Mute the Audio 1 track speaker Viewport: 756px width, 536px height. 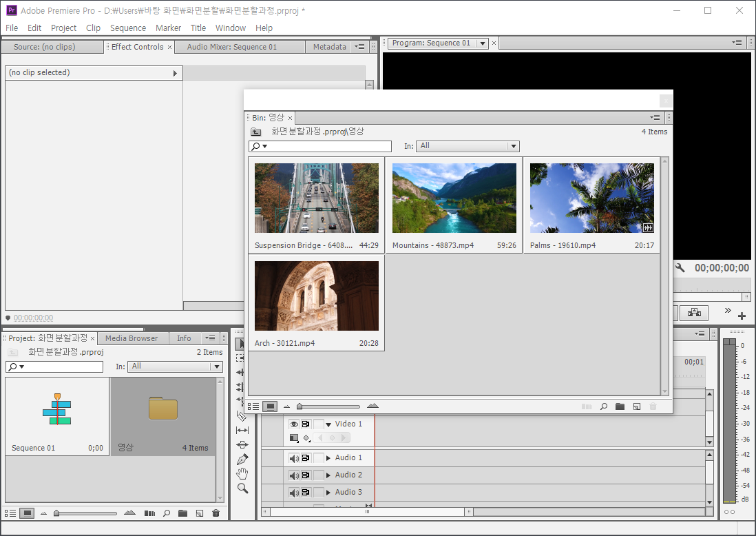[x=293, y=458]
